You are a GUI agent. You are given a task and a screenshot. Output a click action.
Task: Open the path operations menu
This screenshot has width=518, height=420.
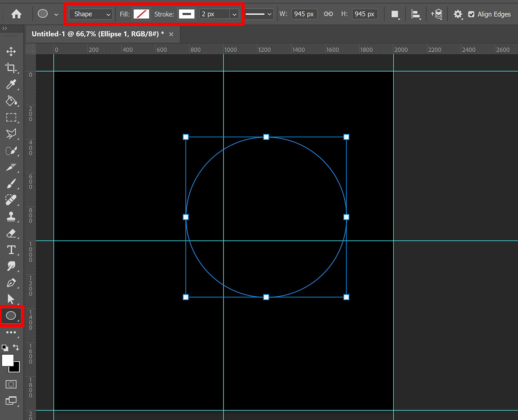395,14
